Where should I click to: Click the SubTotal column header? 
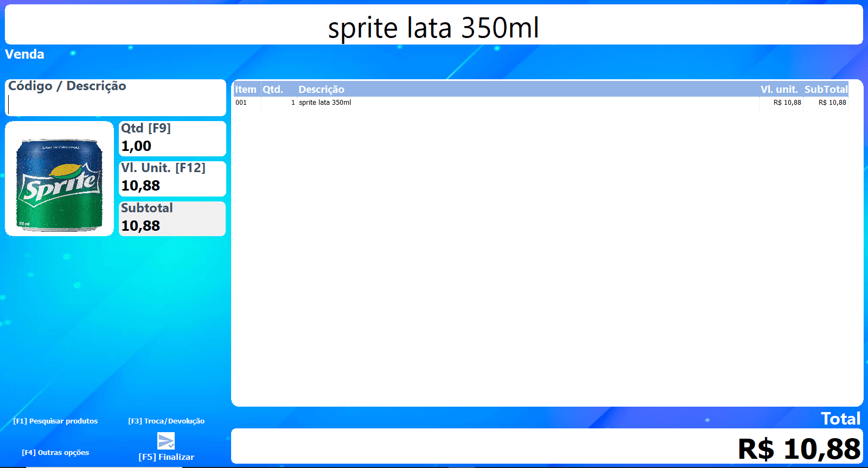[x=826, y=90]
